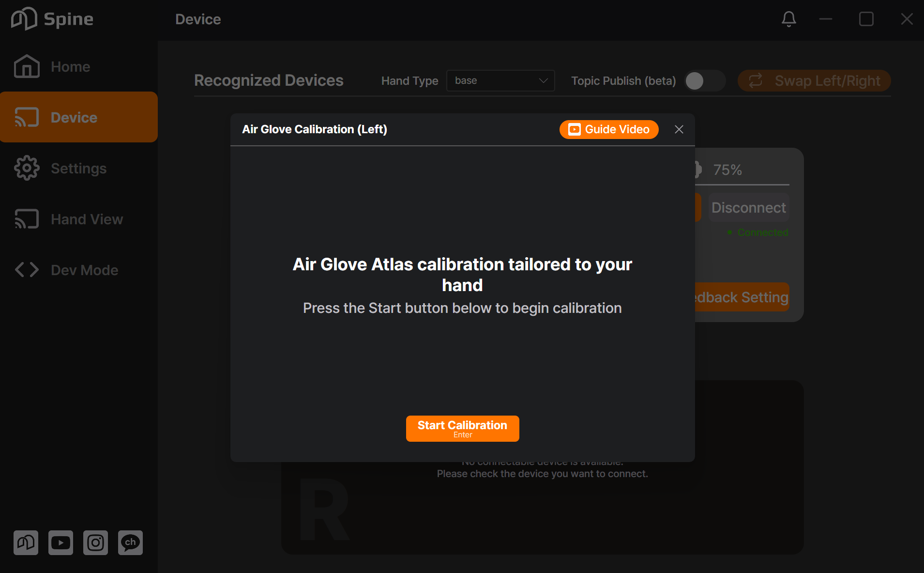The width and height of the screenshot is (924, 573).
Task: Click the Disconnect button
Action: 748,208
